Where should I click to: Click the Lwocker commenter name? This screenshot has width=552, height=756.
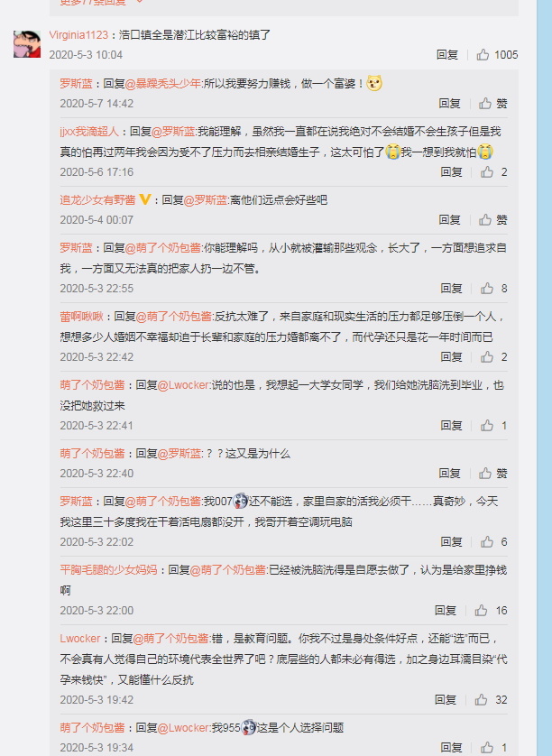tap(80, 639)
